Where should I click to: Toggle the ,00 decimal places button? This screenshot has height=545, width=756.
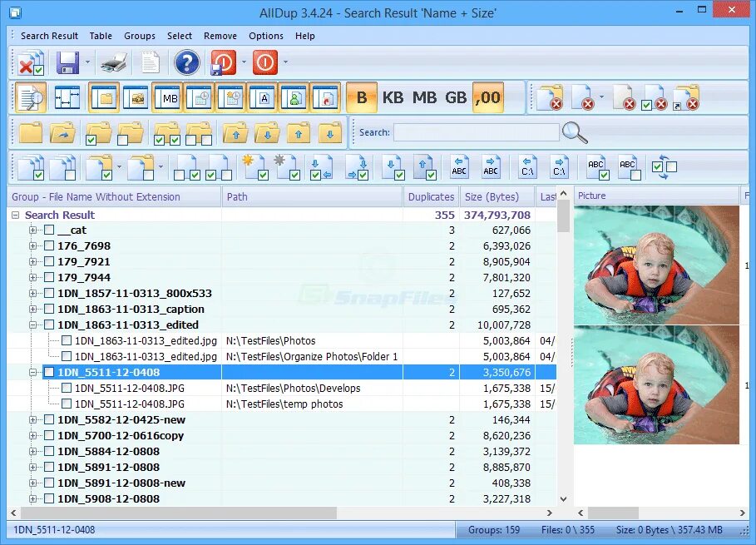pos(488,98)
